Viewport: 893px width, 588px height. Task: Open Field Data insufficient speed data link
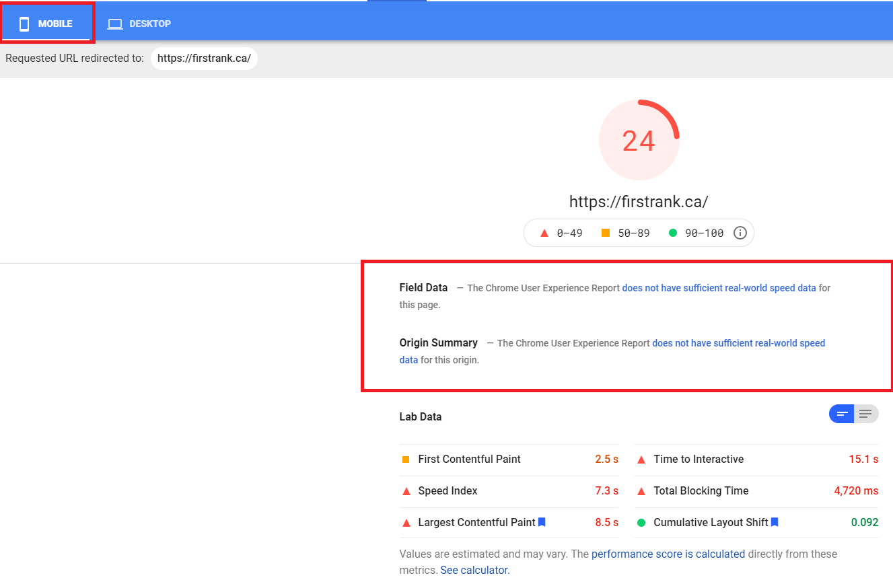(x=719, y=288)
